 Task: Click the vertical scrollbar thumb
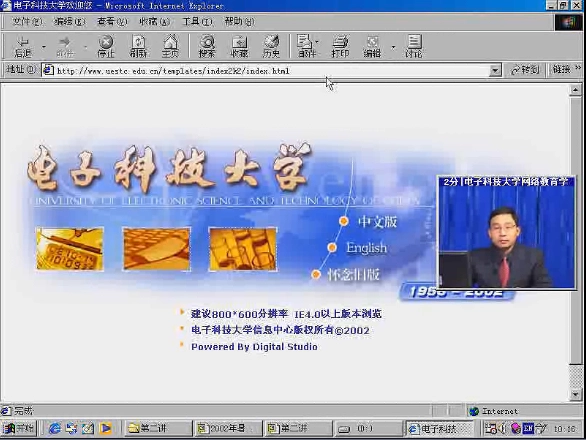pos(576,230)
